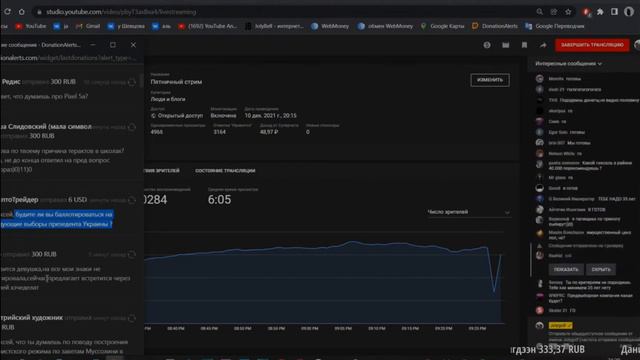Open the Google Переводчик bookmark
Screen dimensions: 640x360
[x=555, y=26]
